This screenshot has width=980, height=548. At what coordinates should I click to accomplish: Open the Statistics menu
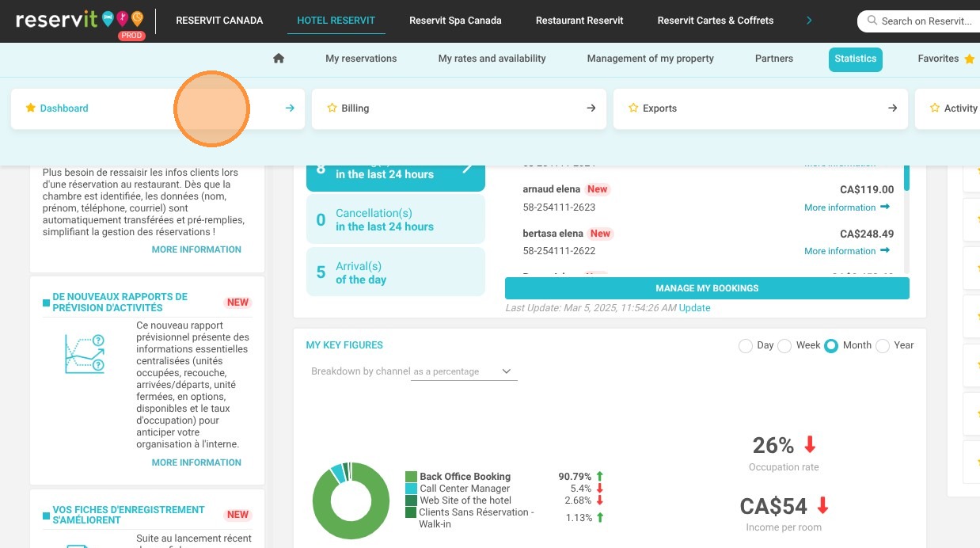[856, 59]
